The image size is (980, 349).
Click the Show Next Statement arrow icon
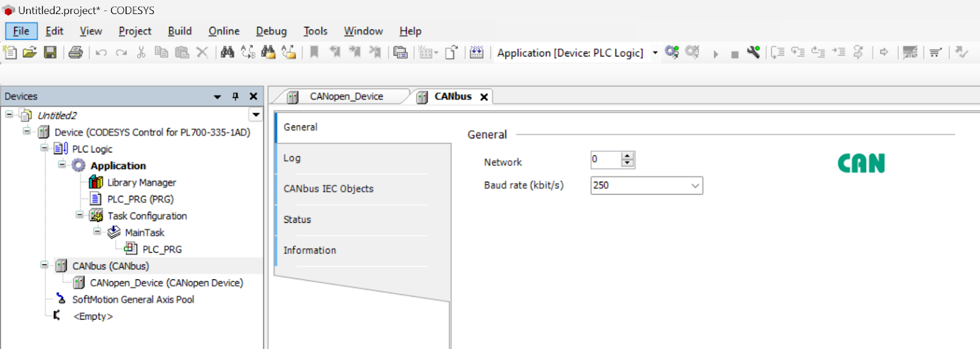(884, 52)
